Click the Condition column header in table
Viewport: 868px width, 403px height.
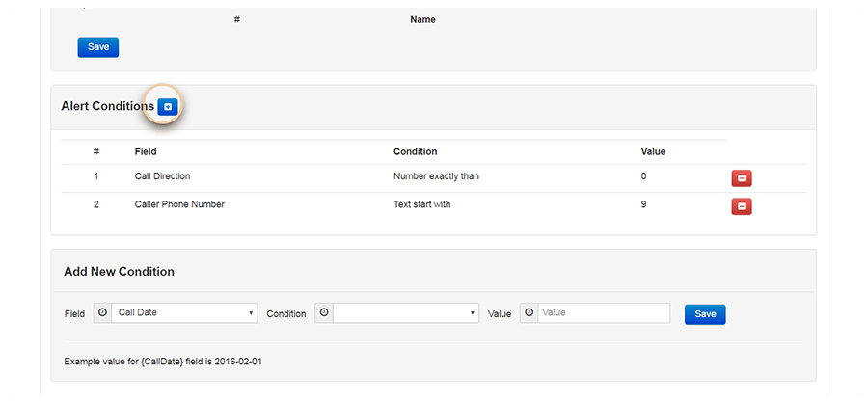[415, 151]
